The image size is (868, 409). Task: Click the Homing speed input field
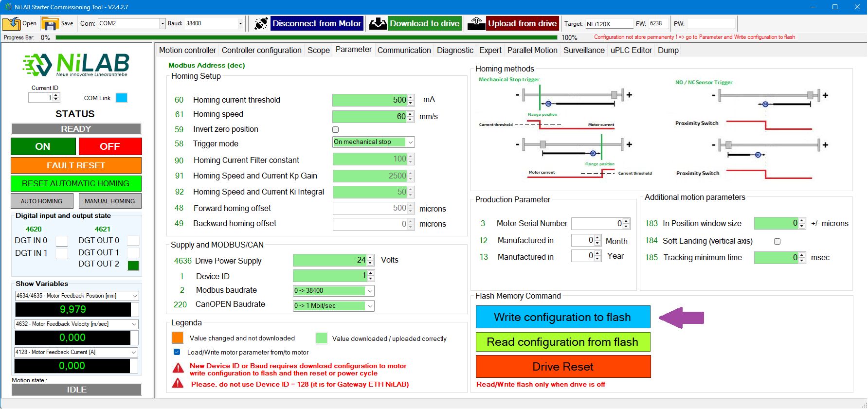pos(369,117)
